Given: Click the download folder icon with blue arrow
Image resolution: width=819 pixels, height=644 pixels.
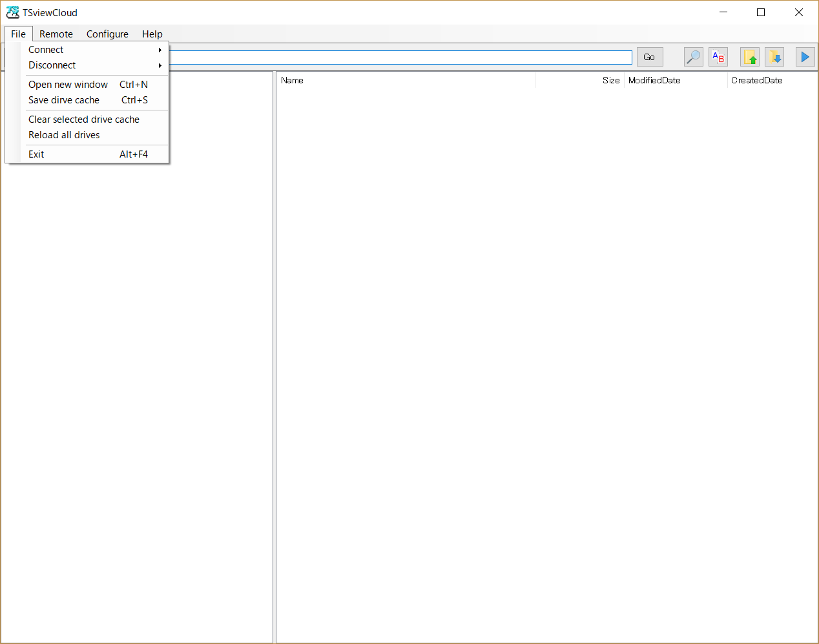Looking at the screenshot, I should coord(774,57).
